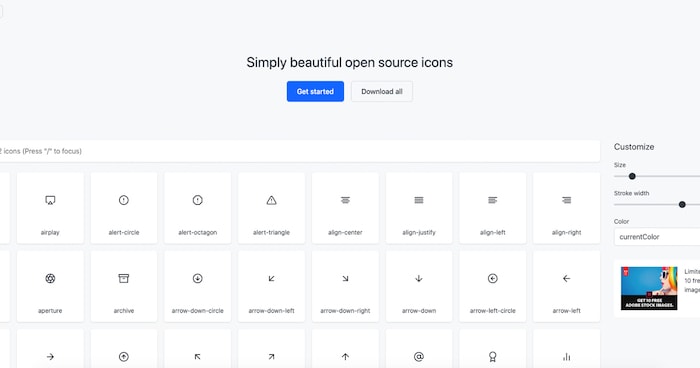Select the airplay icon card
The image size is (700, 368).
click(50, 208)
